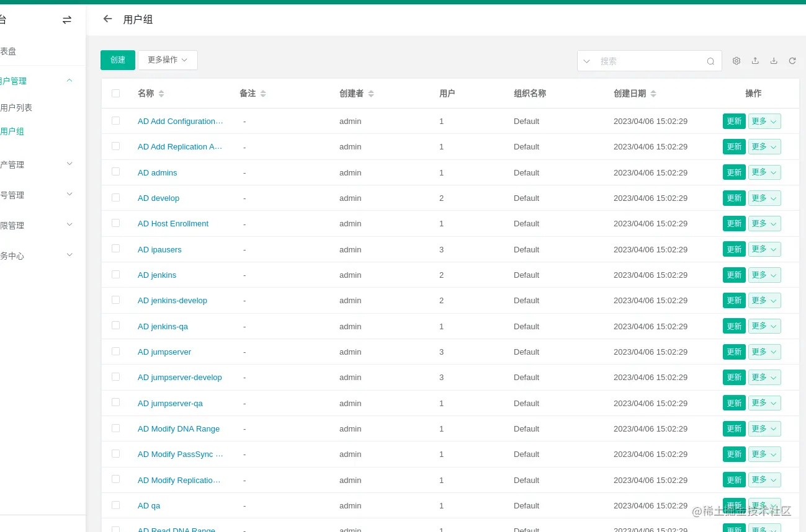Click 更新 for AD jenkins-develop row
Image resolution: width=806 pixels, height=532 pixels.
[x=734, y=301]
